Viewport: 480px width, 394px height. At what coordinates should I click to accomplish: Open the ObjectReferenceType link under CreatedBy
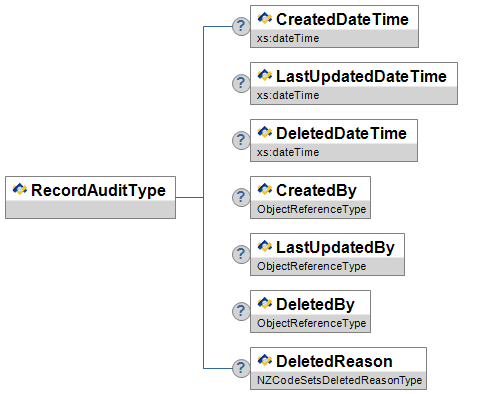(x=311, y=209)
